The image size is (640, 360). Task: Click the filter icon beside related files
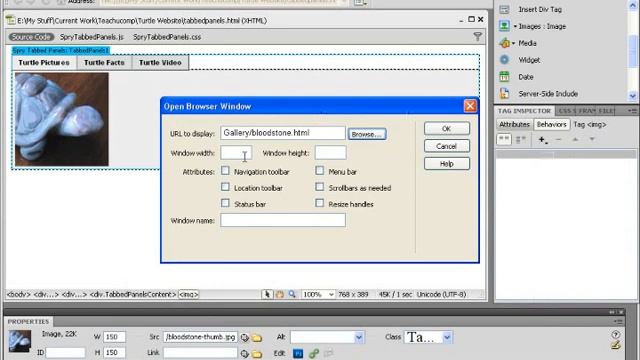click(478, 37)
